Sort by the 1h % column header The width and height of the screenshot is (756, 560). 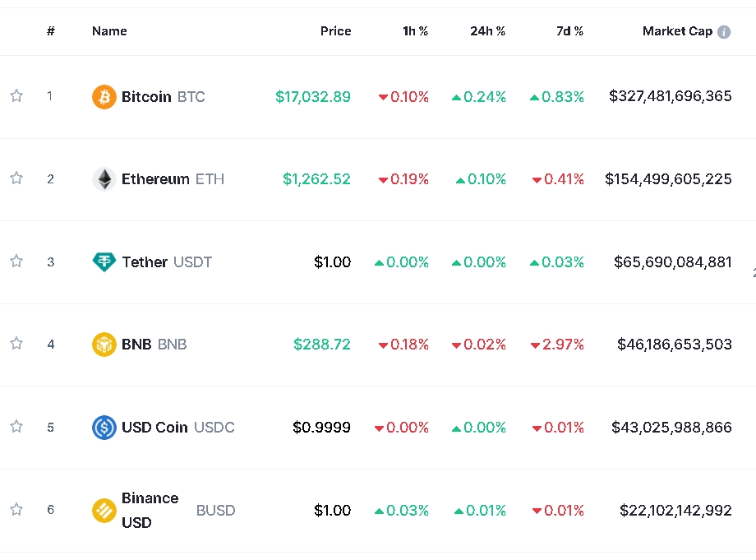click(415, 31)
